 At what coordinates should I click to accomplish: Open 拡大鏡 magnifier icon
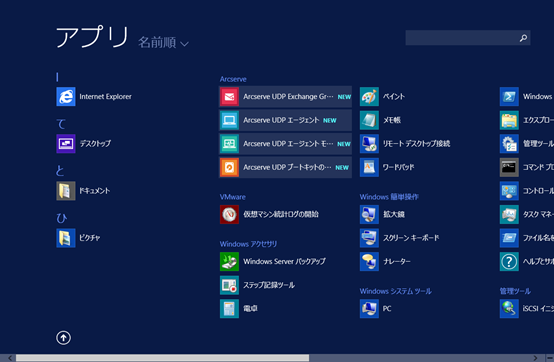tap(369, 214)
